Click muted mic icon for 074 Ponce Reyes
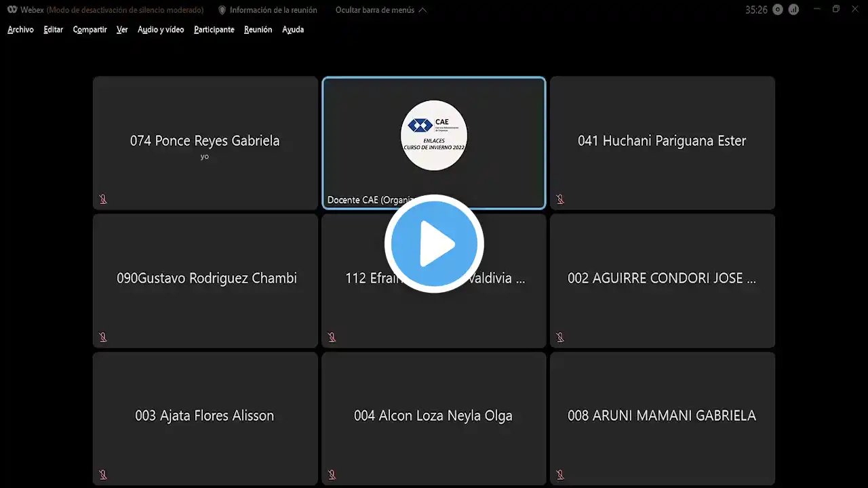The height and width of the screenshot is (488, 868). (x=103, y=199)
